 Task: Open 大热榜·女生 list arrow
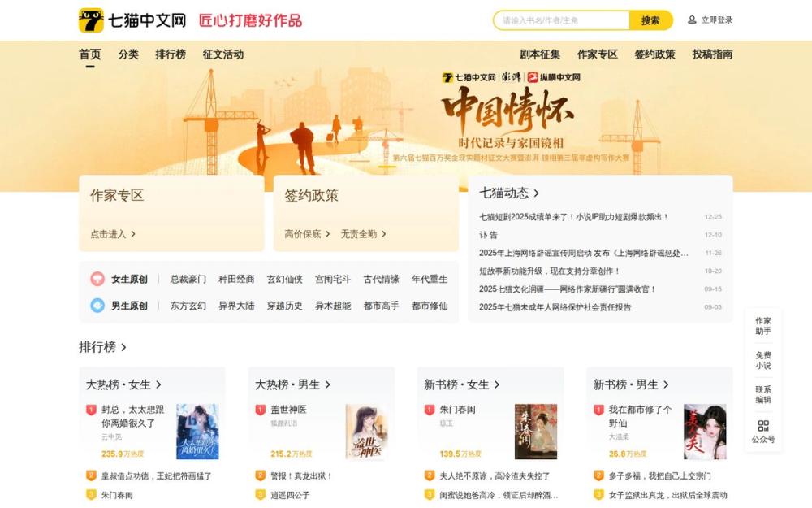tap(158, 384)
